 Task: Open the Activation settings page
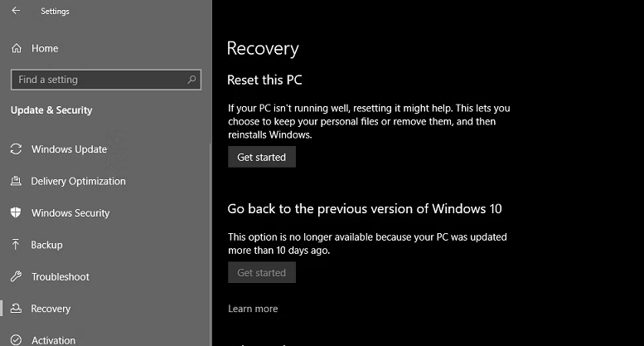pyautogui.click(x=53, y=339)
